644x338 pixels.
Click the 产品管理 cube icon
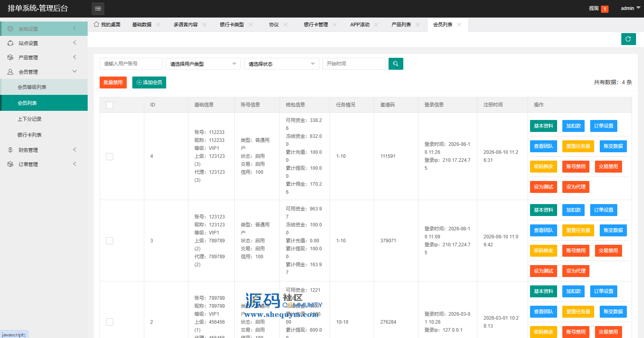[x=10, y=57]
